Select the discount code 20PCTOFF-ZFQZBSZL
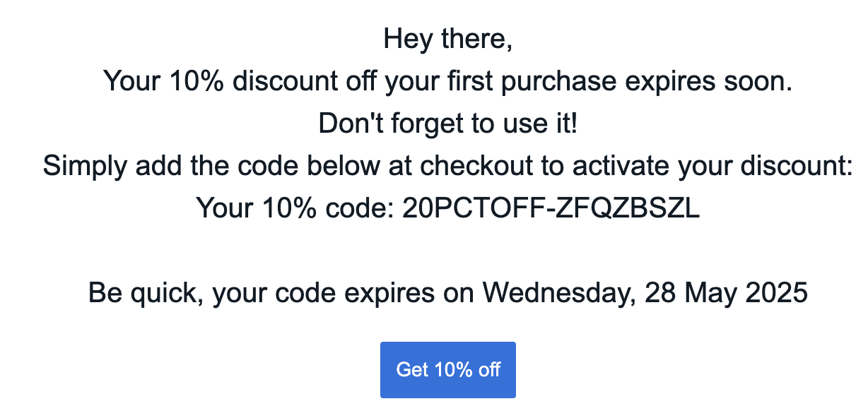 click(551, 208)
